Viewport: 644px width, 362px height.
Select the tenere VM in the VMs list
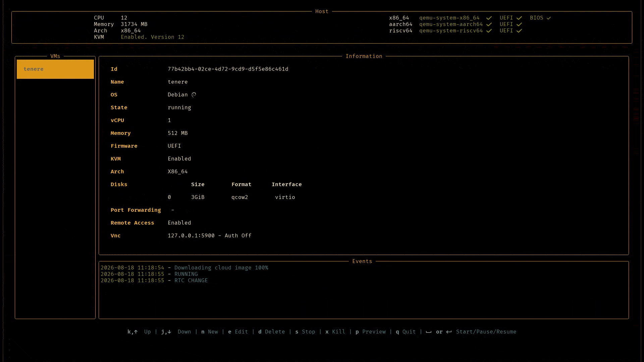[55, 69]
